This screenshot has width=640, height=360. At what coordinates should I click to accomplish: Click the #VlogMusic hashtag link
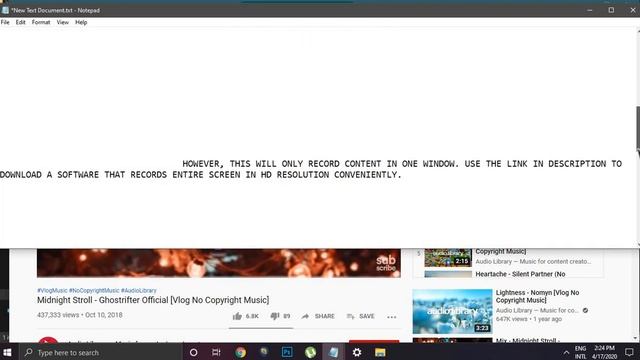pos(52,291)
